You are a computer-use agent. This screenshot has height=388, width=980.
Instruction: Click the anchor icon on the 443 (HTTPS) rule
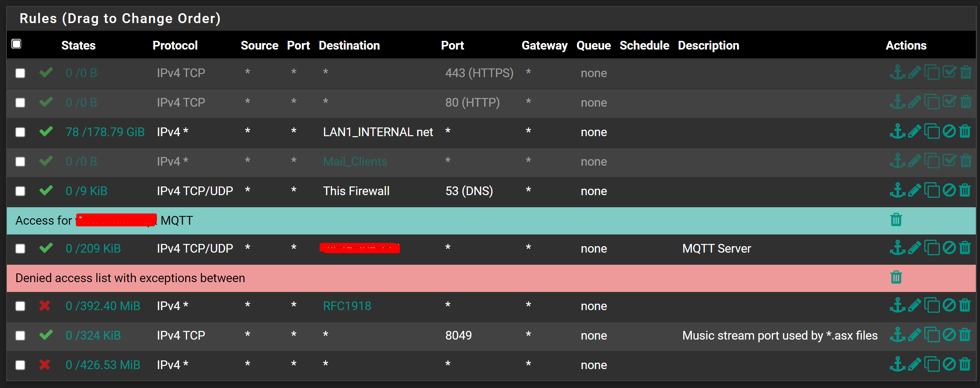click(x=897, y=72)
